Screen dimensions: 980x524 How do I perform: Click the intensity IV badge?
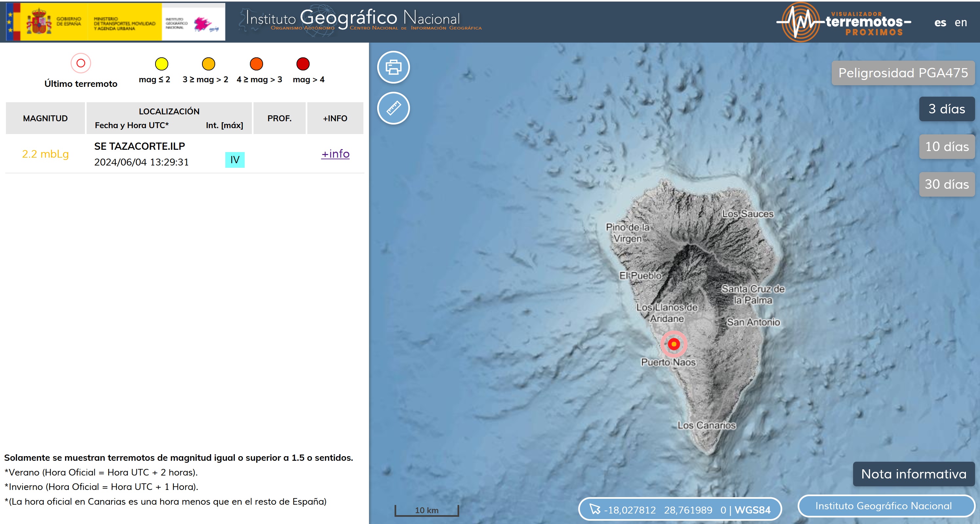coord(235,160)
